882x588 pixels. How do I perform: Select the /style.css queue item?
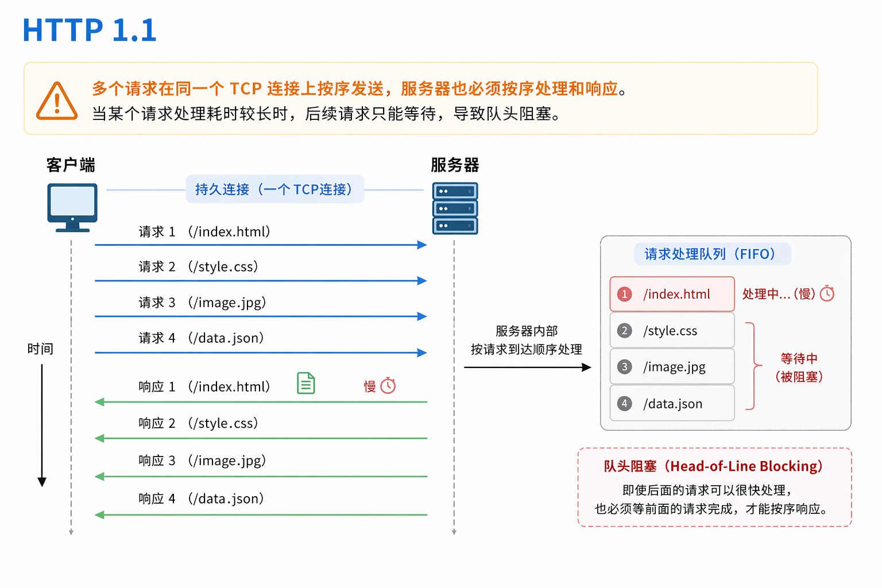[672, 330]
